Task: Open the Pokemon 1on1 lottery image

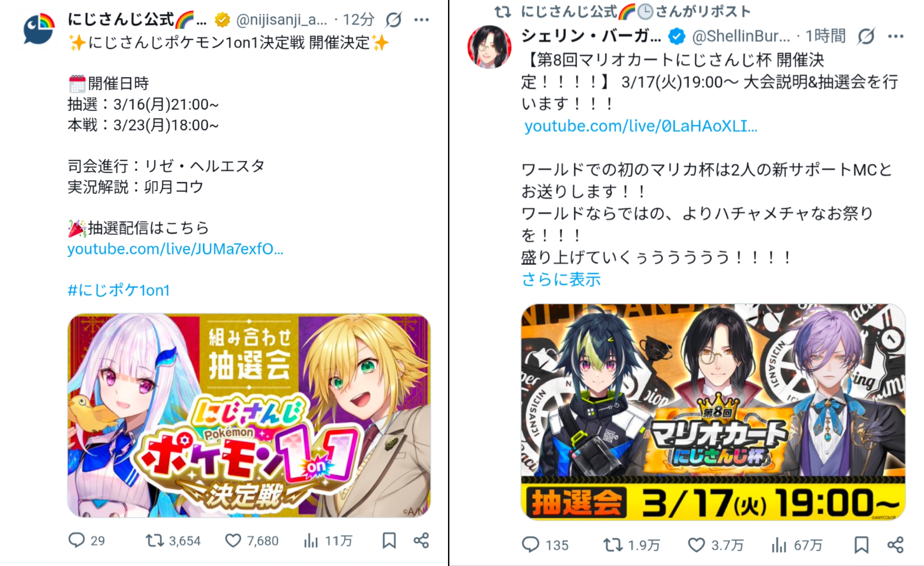Action: (x=249, y=415)
